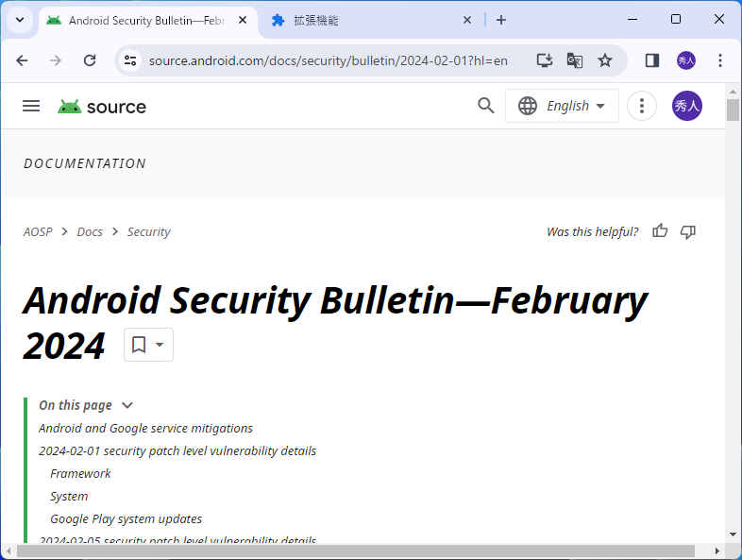Click the scroll up arrow
This screenshot has width=742, height=560.
coord(733,92)
